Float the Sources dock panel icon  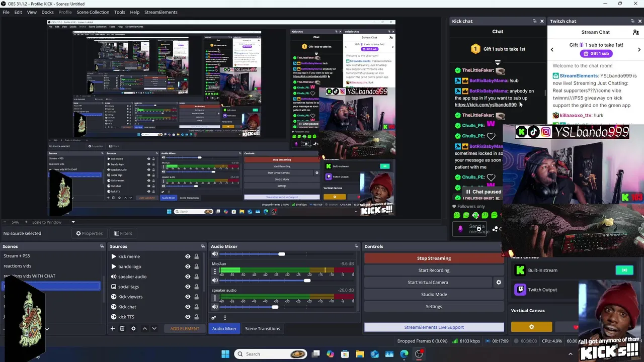[203, 246]
